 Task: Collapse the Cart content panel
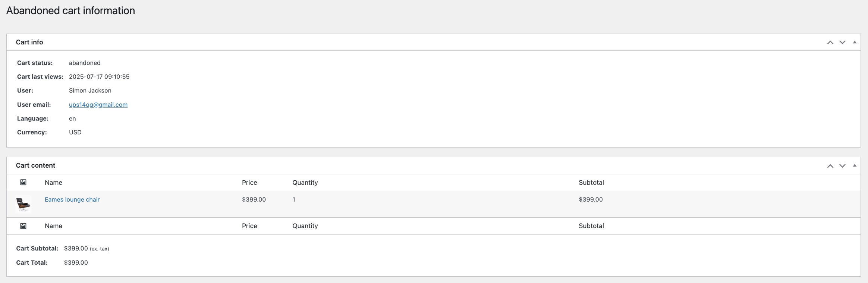point(855,165)
